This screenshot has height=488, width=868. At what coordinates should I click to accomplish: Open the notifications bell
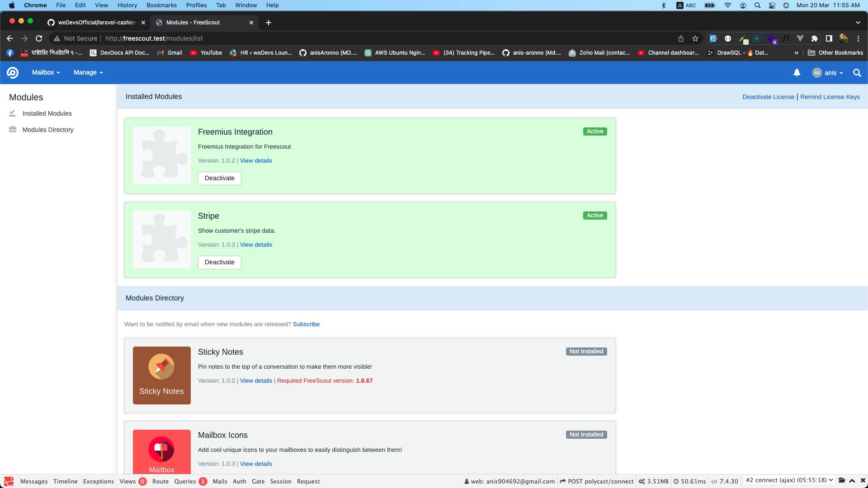tap(797, 72)
